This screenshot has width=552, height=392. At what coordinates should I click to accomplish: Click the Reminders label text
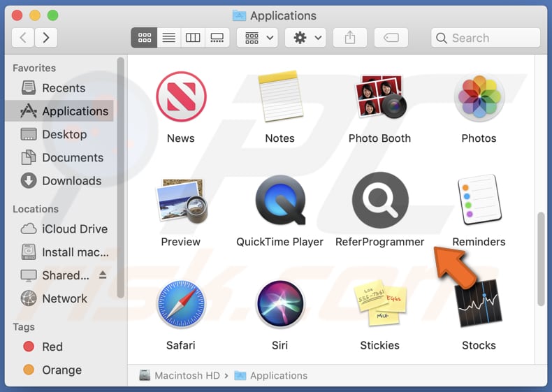479,242
